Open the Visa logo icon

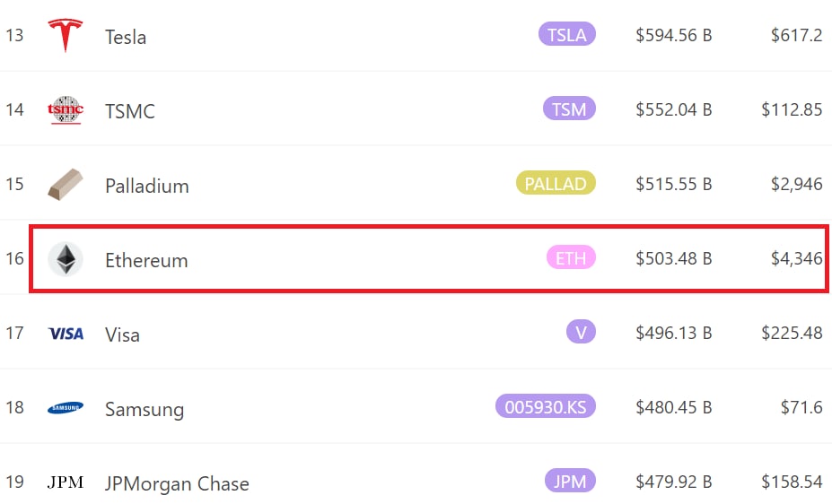66,334
